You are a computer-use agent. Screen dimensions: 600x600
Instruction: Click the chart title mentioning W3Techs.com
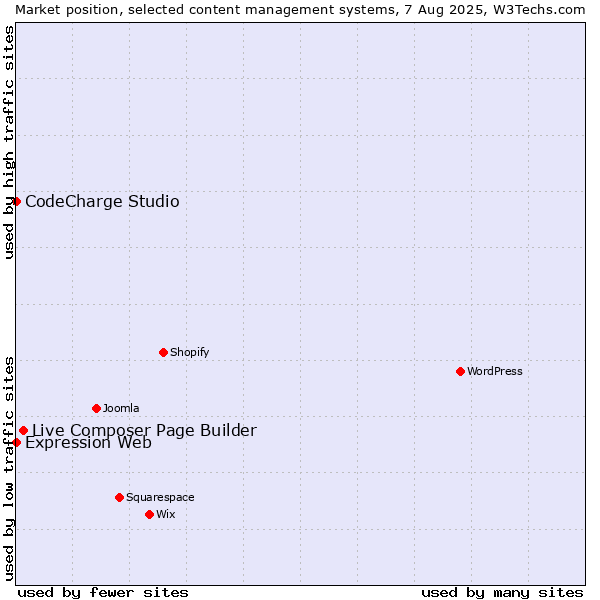(300, 10)
